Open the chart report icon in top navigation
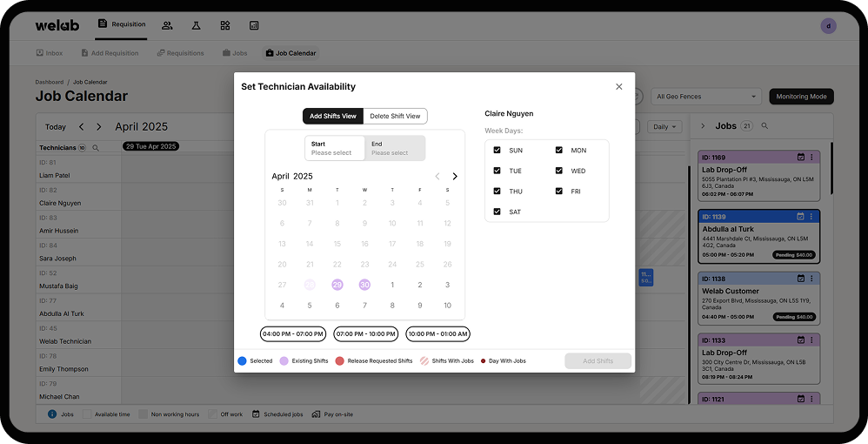The height and width of the screenshot is (444, 868). (254, 25)
